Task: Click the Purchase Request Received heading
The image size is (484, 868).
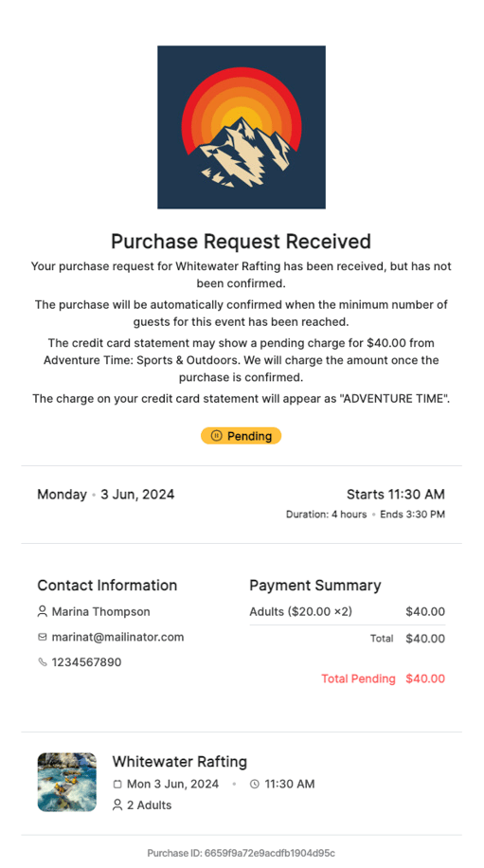Action: point(242,242)
